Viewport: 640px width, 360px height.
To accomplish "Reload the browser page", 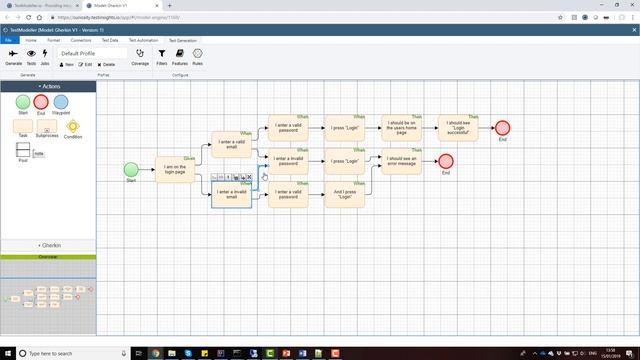I will pyautogui.click(x=29, y=18).
